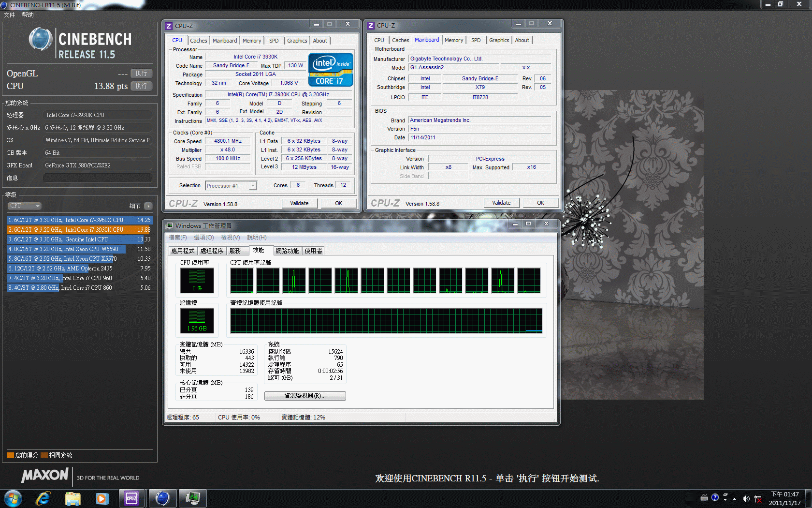Image resolution: width=812 pixels, height=508 pixels.
Task: Click Task Manager window title icon
Action: coord(169,225)
